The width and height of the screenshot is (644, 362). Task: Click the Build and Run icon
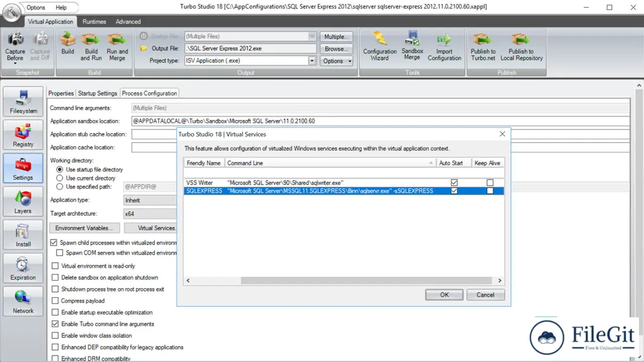pyautogui.click(x=91, y=39)
